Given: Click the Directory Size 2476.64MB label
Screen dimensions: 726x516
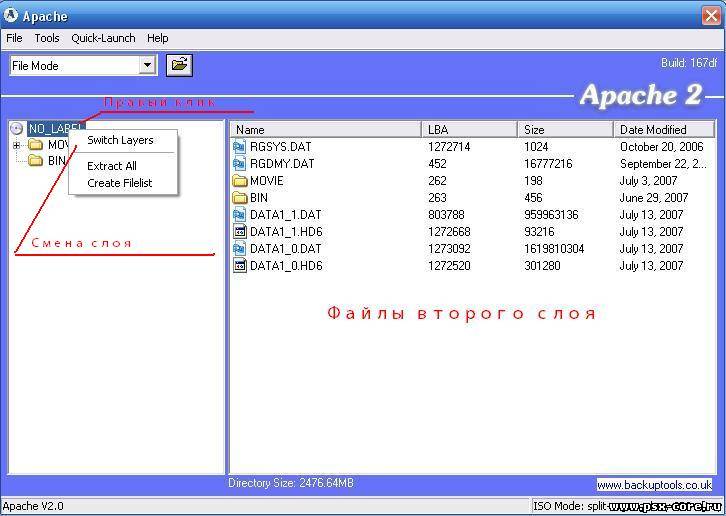Looking at the screenshot, I should pos(291,483).
